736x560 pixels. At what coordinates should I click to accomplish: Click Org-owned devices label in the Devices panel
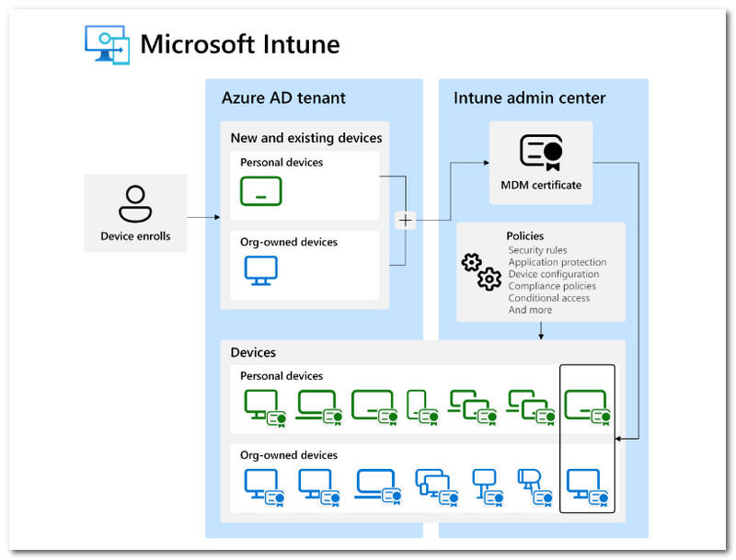click(x=289, y=455)
